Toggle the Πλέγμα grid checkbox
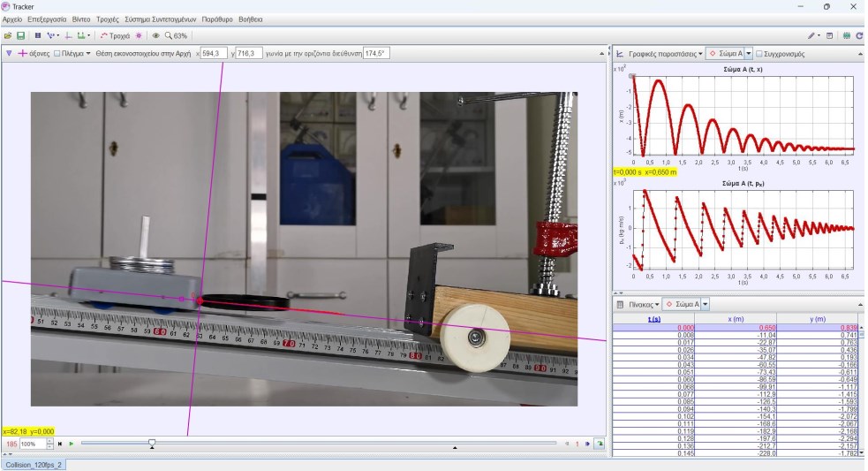The image size is (868, 471). (x=58, y=53)
